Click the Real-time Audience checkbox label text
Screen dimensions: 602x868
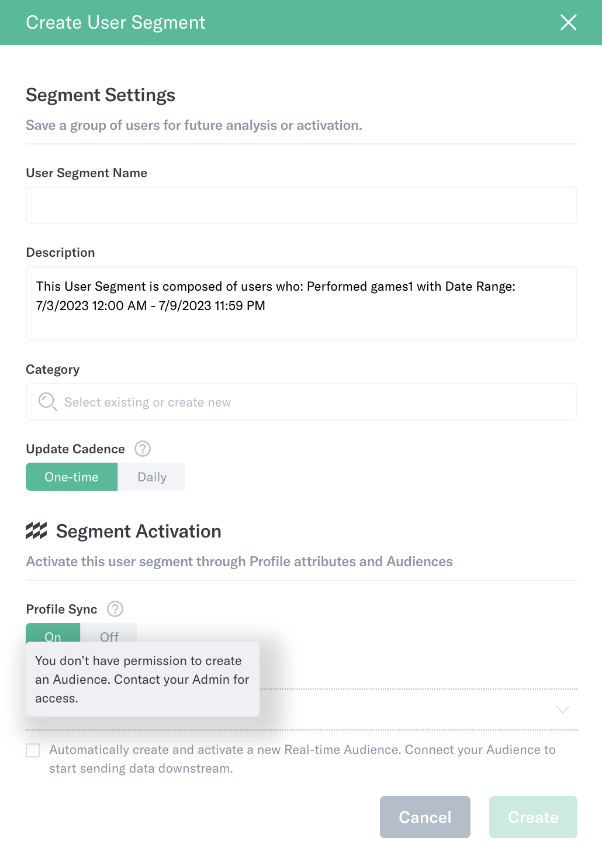pyautogui.click(x=302, y=759)
